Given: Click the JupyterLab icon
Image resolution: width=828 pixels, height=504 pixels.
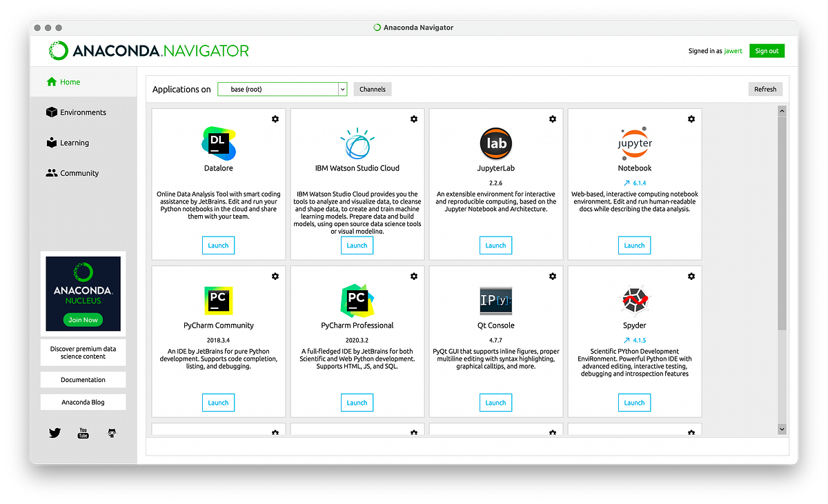Looking at the screenshot, I should (495, 143).
